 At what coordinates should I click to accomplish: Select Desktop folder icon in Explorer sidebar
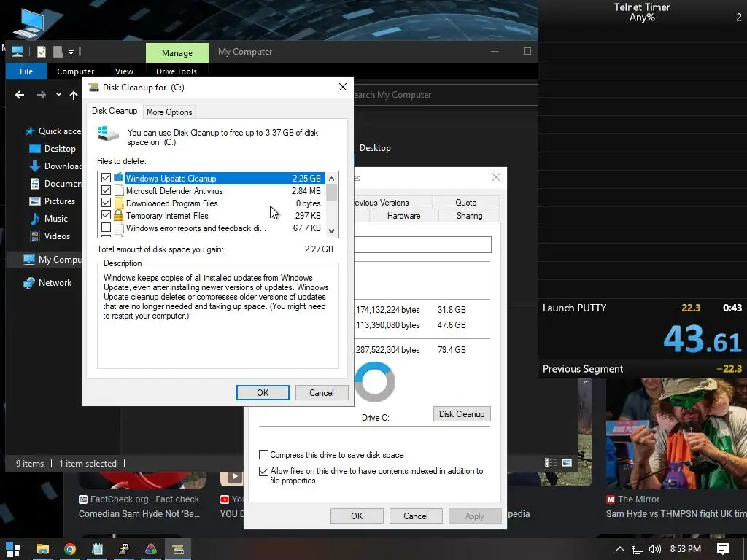click(x=35, y=149)
